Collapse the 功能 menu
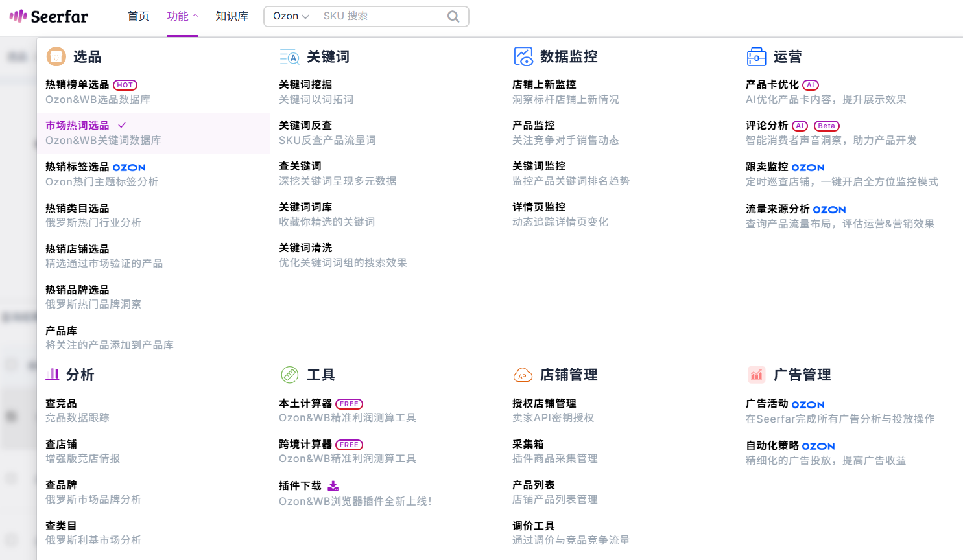 click(x=182, y=16)
